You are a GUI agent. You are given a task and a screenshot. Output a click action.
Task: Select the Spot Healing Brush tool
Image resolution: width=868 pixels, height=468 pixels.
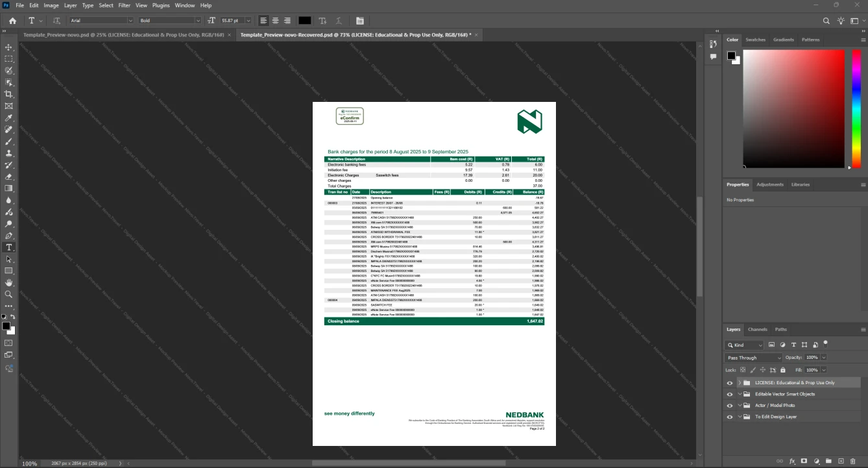point(9,130)
